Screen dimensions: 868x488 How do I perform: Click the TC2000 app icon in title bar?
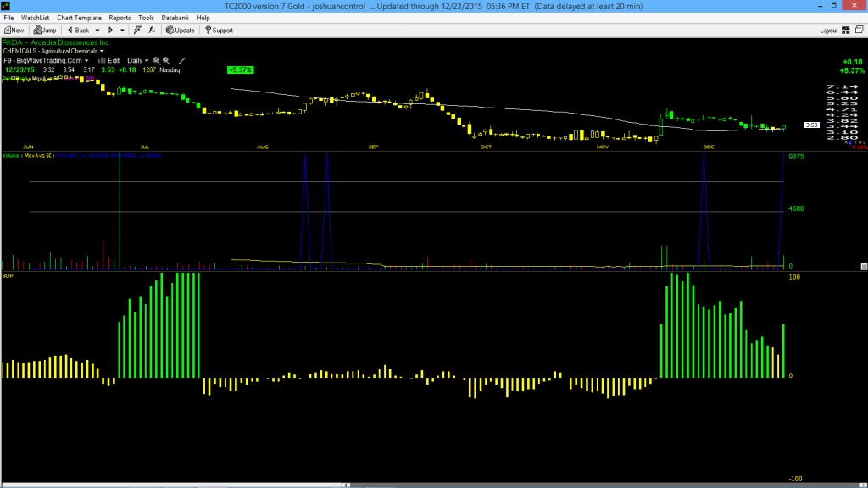click(x=6, y=6)
